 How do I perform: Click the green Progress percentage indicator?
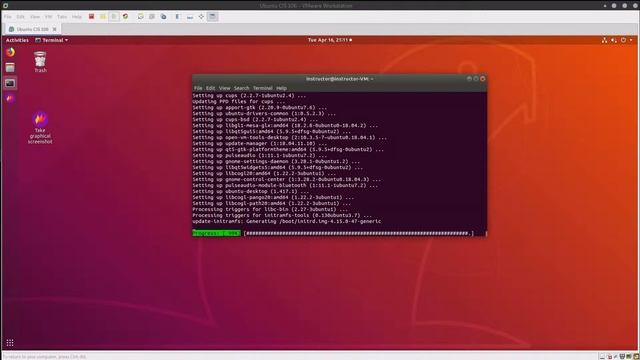click(216, 233)
